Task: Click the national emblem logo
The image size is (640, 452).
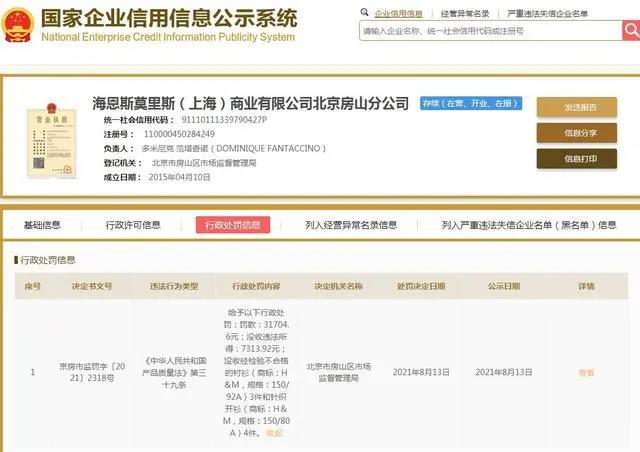Action: [x=17, y=24]
